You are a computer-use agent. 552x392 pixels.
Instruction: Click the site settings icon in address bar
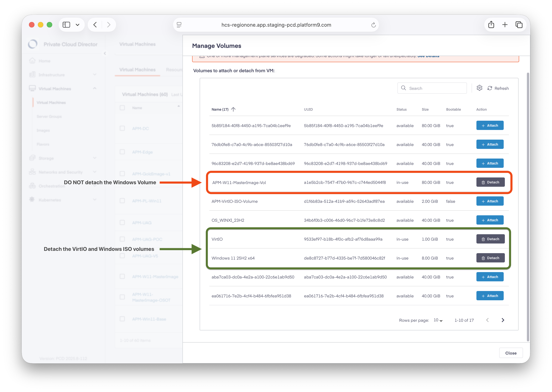pyautogui.click(x=179, y=25)
